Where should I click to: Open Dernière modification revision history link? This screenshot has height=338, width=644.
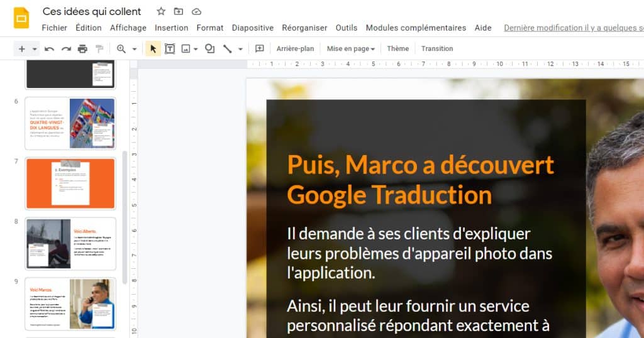coord(574,28)
